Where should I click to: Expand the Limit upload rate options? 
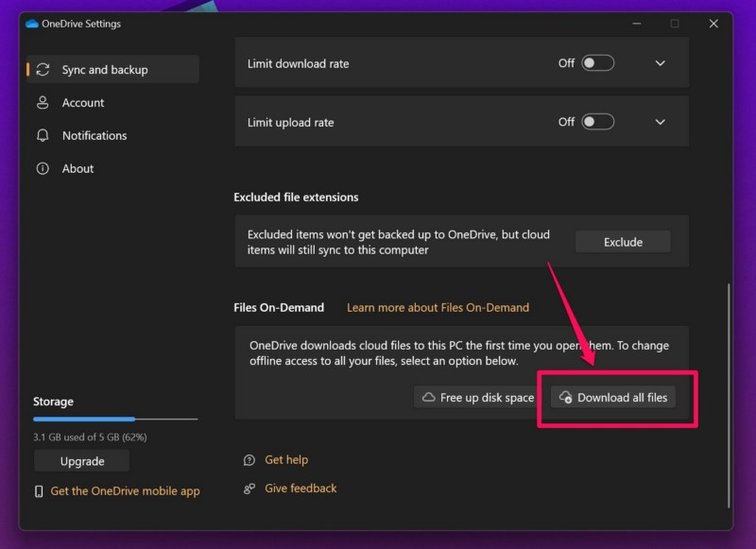click(x=661, y=122)
